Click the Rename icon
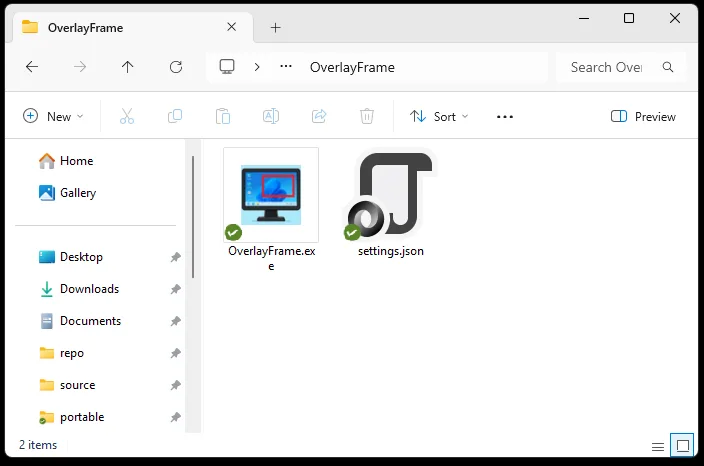The width and height of the screenshot is (704, 466). point(271,116)
